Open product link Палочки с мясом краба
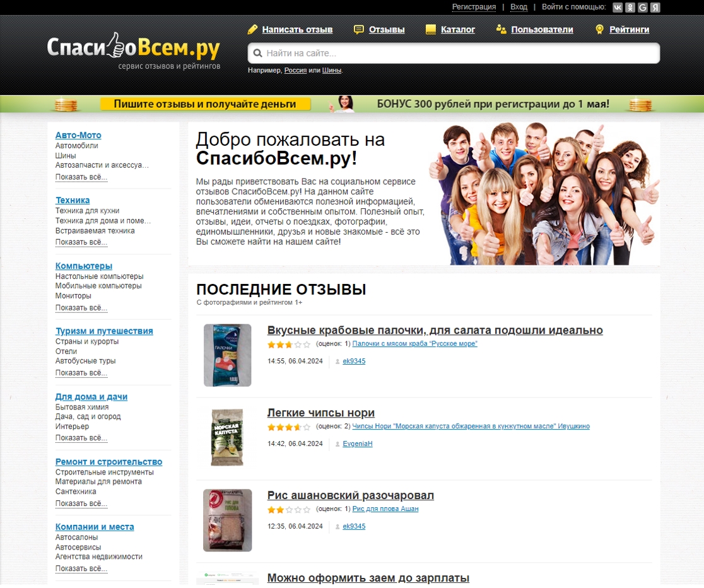Image resolution: width=704 pixels, height=588 pixels. point(415,344)
